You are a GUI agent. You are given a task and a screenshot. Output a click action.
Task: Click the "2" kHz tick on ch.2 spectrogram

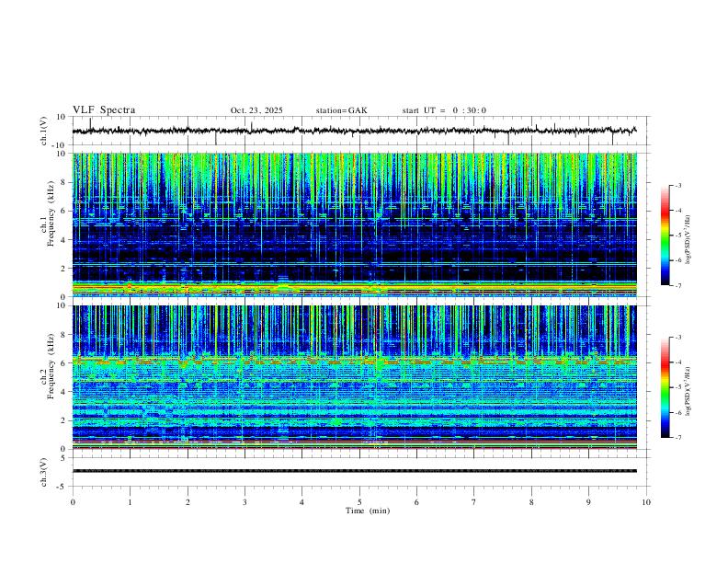click(63, 420)
